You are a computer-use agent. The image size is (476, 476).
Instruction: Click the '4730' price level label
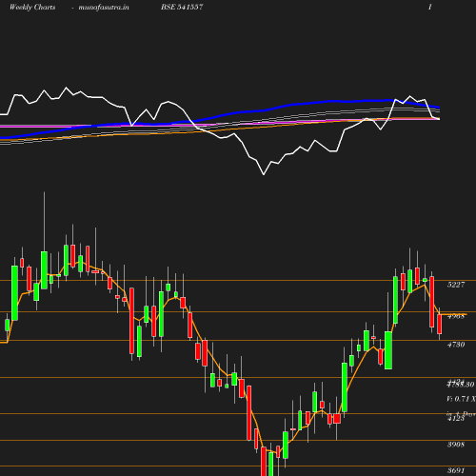(x=456, y=345)
